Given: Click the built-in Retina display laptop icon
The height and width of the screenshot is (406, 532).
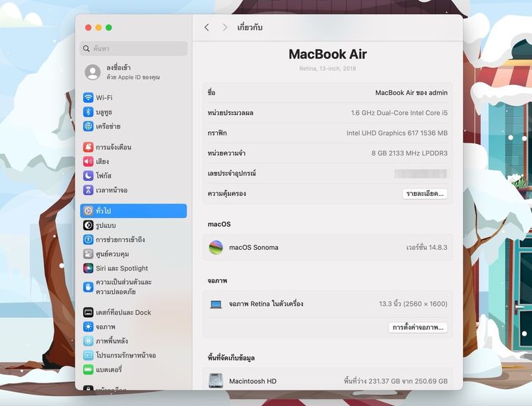Looking at the screenshot, I should coord(216,304).
